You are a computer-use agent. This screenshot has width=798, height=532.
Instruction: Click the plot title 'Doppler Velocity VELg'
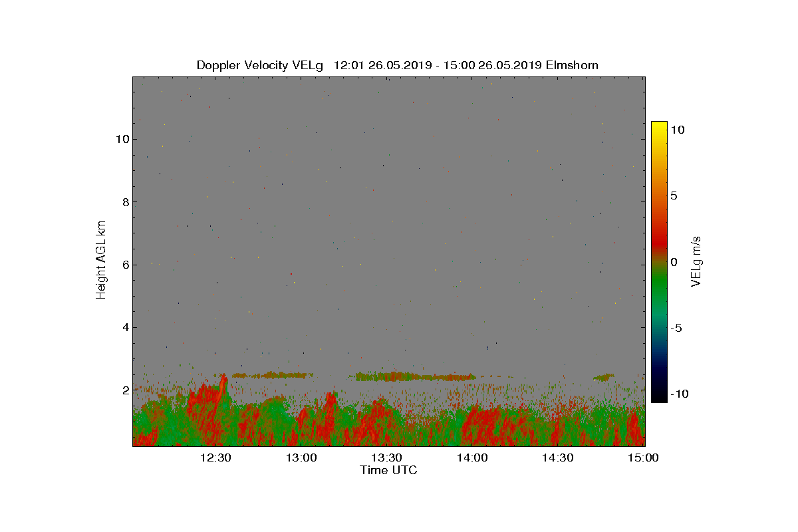pyautogui.click(x=259, y=65)
